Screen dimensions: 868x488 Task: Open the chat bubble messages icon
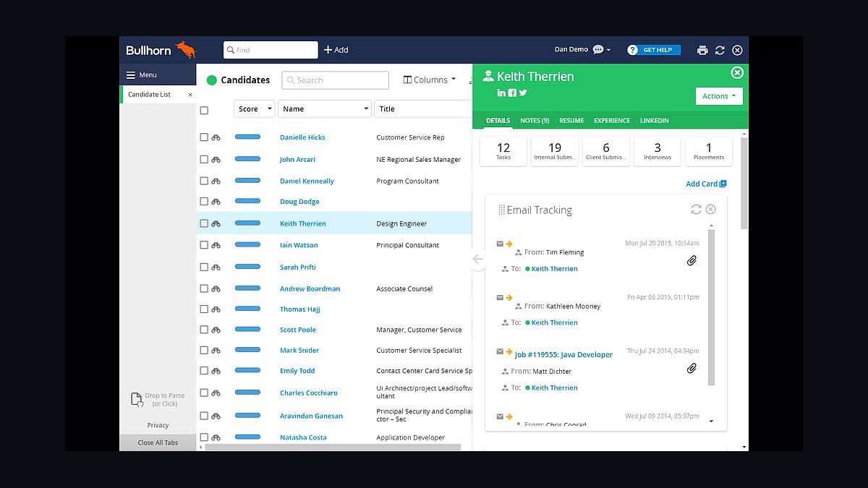598,50
